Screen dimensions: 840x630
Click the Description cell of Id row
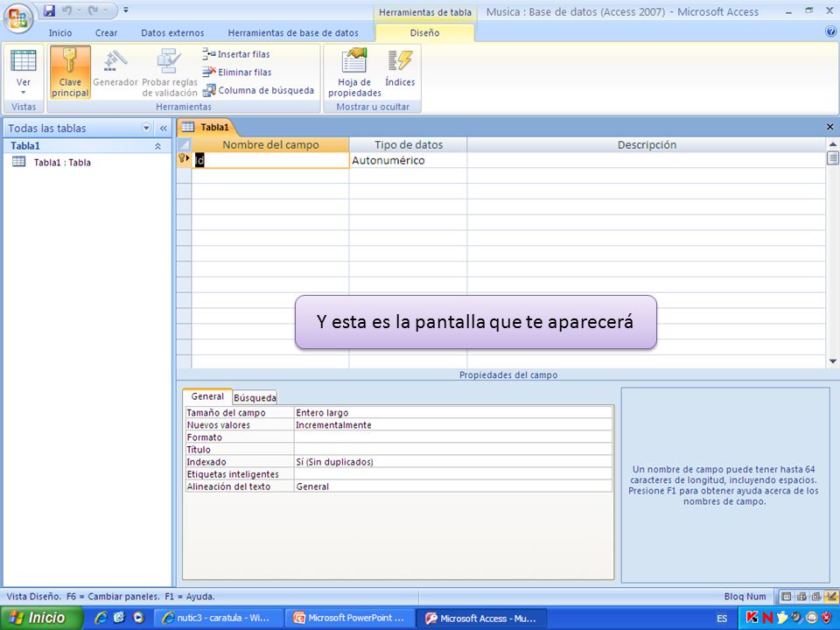point(646,160)
